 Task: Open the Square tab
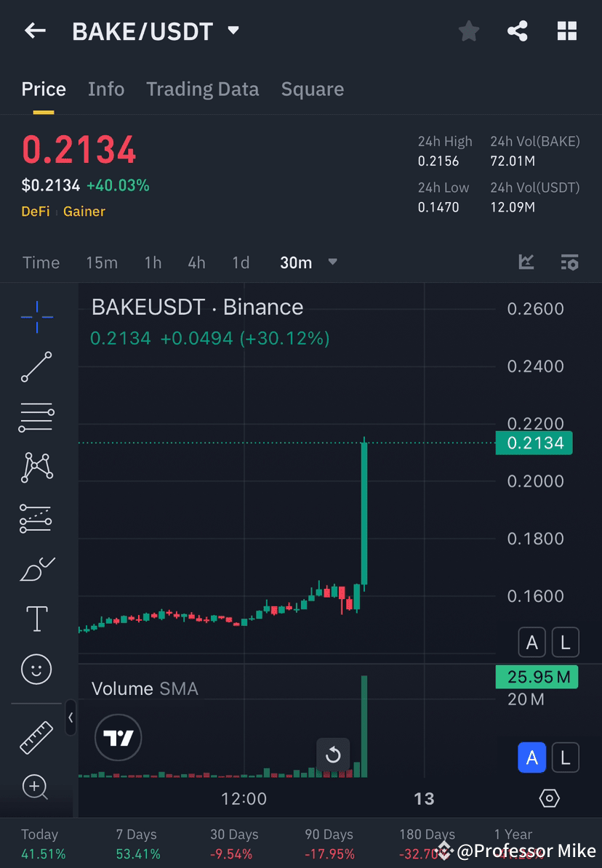click(312, 89)
